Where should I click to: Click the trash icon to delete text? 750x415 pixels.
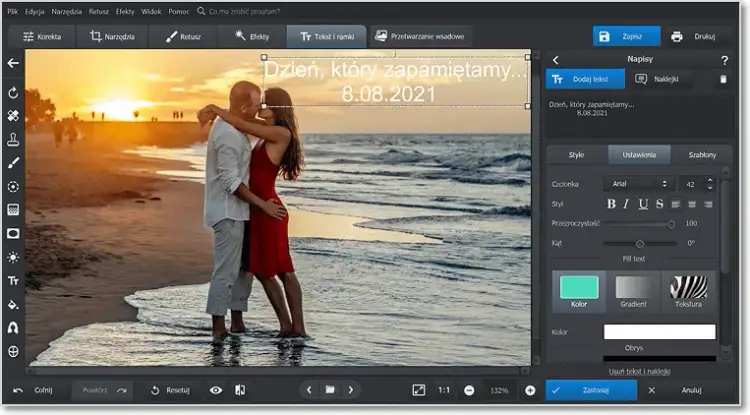(723, 79)
